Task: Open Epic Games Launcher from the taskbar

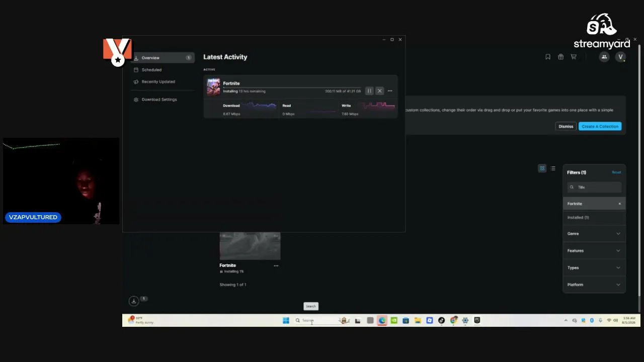Action: coord(477,320)
